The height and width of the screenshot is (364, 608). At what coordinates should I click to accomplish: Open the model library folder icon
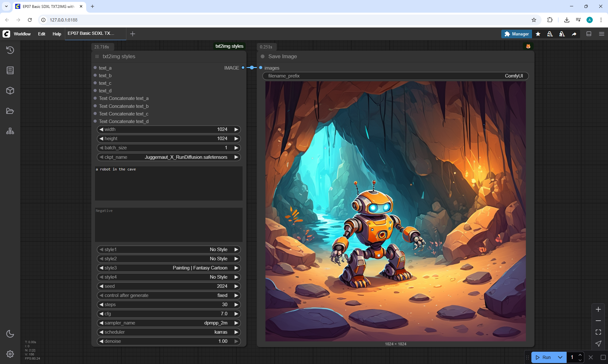tap(10, 111)
